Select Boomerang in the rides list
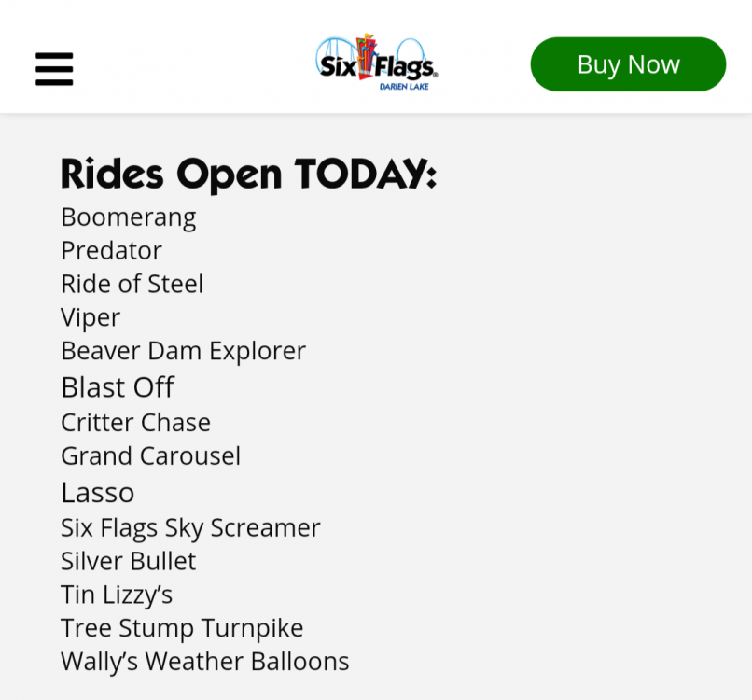Image resolution: width=752 pixels, height=700 pixels. [129, 217]
